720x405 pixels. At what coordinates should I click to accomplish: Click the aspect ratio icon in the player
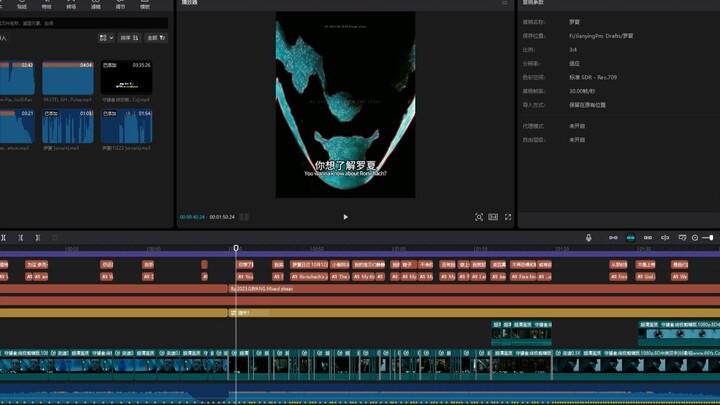pyautogui.click(x=493, y=217)
